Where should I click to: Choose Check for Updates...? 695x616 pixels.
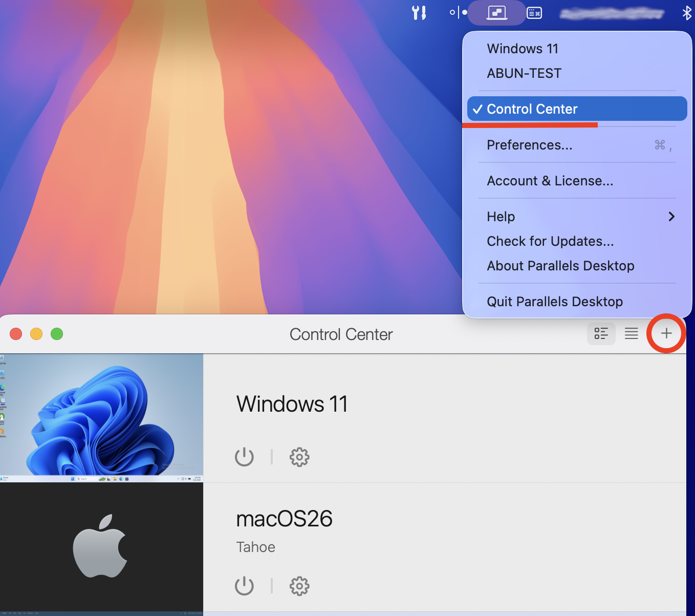click(x=577, y=241)
